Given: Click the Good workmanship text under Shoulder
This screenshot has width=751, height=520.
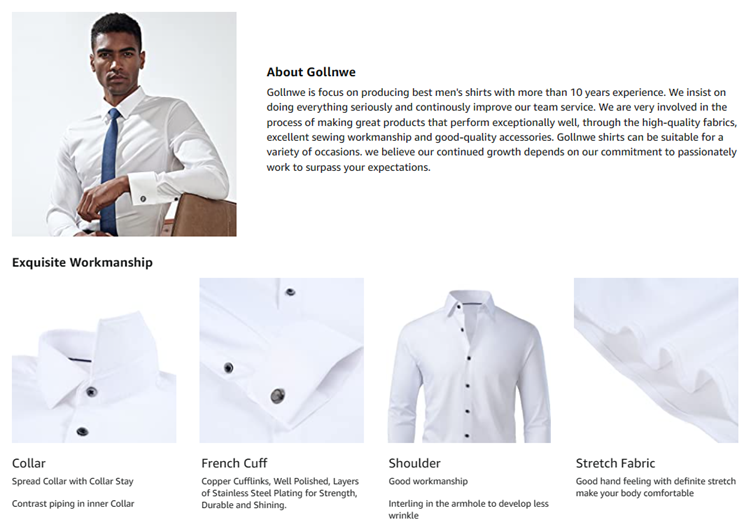Looking at the screenshot, I should (x=428, y=481).
